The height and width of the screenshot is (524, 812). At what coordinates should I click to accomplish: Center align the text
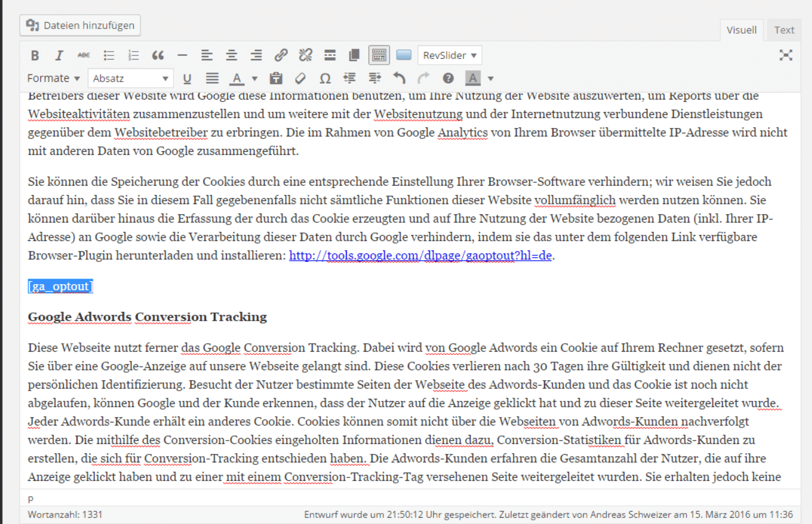[231, 55]
